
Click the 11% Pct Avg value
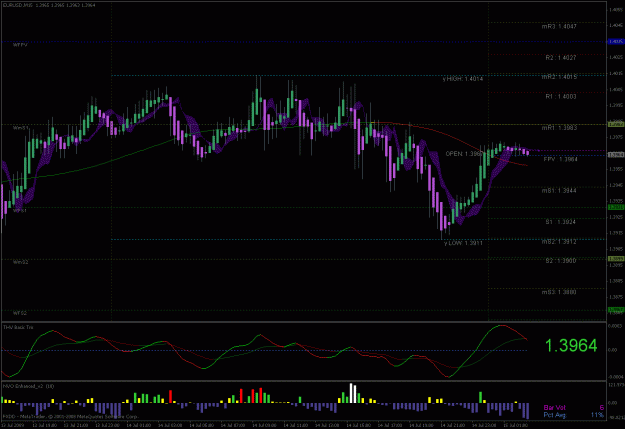(597, 415)
